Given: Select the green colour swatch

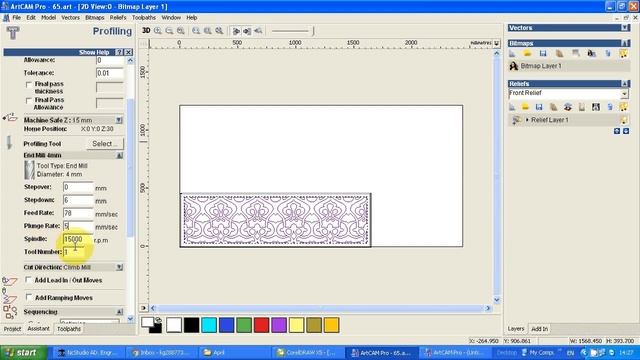Looking at the screenshot, I should (244, 325).
